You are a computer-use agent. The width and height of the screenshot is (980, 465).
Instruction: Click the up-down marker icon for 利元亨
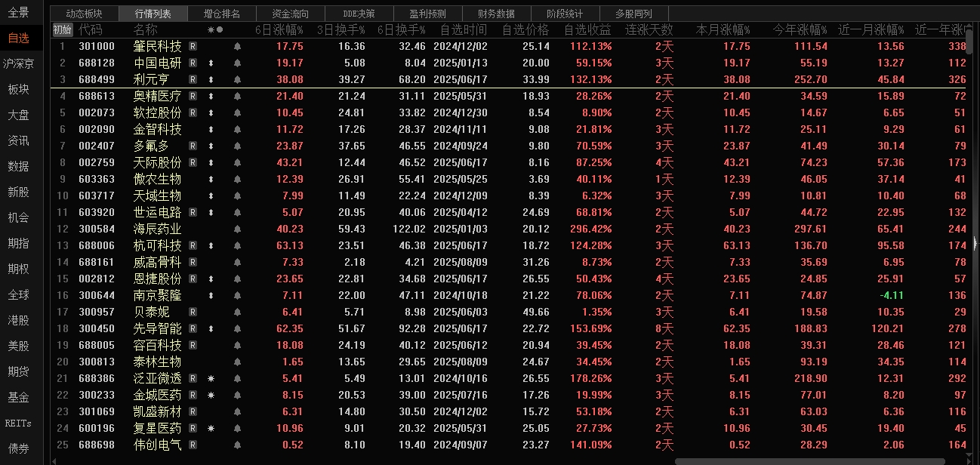[211, 79]
